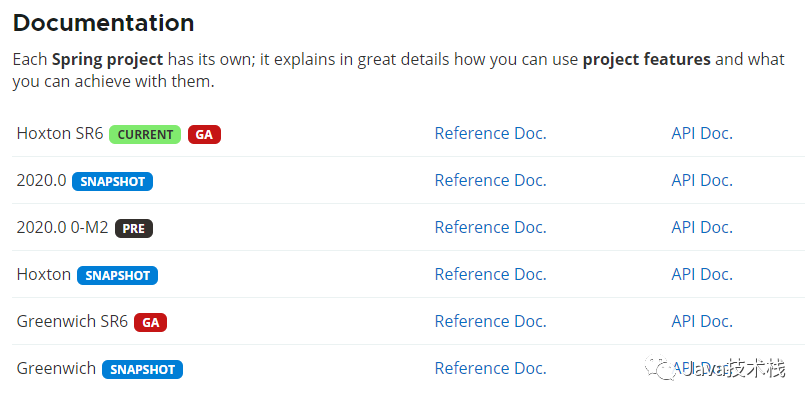Click the red GA badge beside Hoxton SR6
Screen dimensions: 812x404
coord(205,135)
